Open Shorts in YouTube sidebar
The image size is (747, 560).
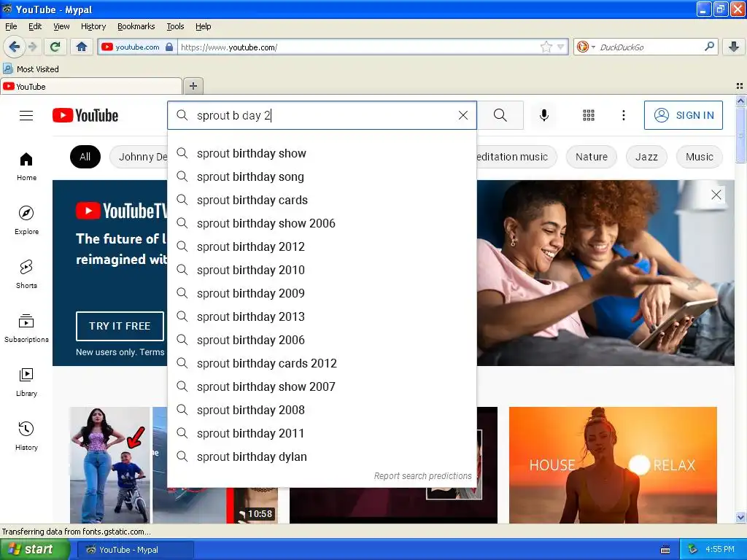(26, 274)
